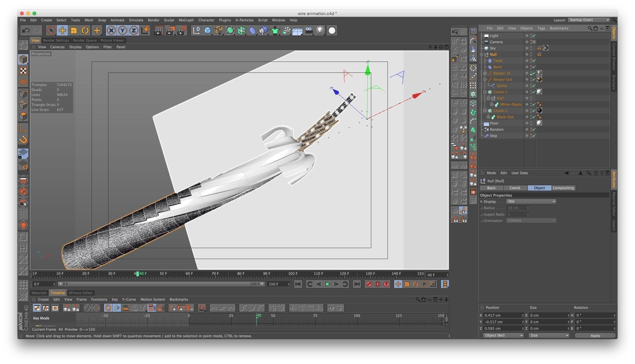Switch to Materials tab
635x364 pixels.
(39, 293)
